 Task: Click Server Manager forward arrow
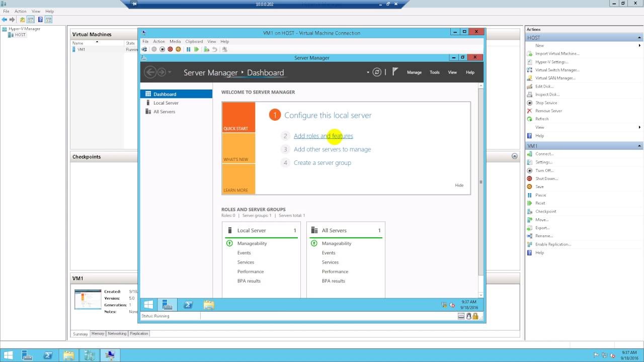tap(162, 72)
